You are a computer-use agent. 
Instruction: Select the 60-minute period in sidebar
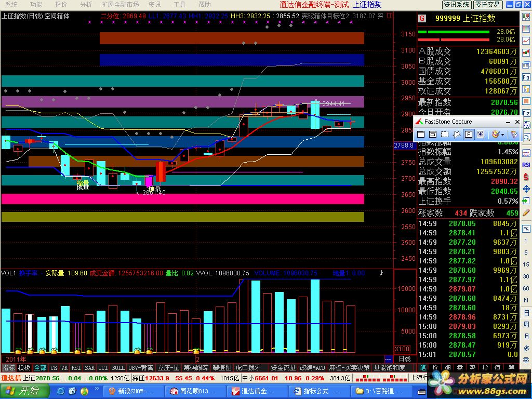pos(526,288)
